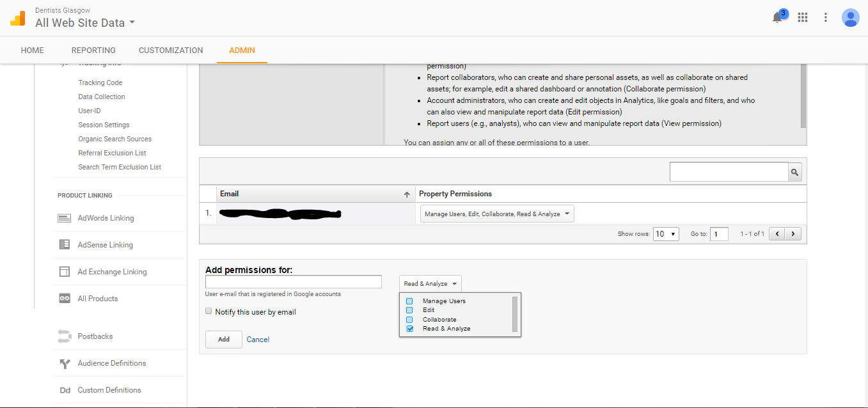Open User-ID settings
868x408 pixels.
pyautogui.click(x=90, y=111)
